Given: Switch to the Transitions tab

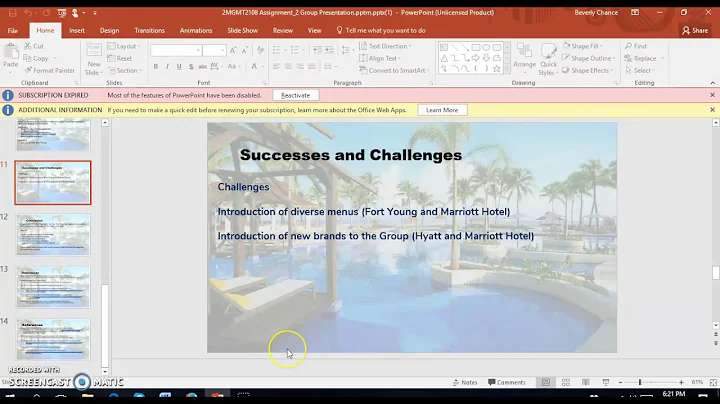Looking at the screenshot, I should [x=149, y=30].
